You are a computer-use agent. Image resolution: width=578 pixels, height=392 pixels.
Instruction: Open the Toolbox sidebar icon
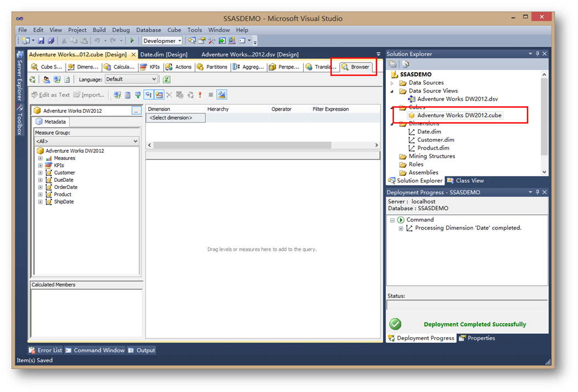click(x=20, y=119)
